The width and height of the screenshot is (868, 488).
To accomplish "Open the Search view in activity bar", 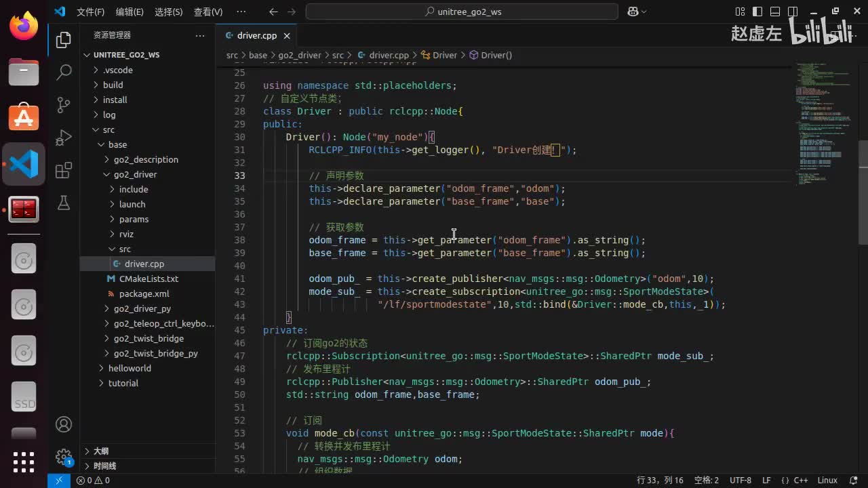I will 64,72.
